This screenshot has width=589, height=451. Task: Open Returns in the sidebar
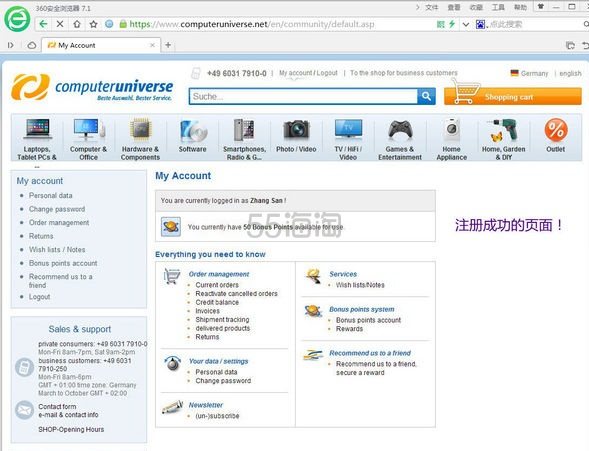pyautogui.click(x=41, y=236)
